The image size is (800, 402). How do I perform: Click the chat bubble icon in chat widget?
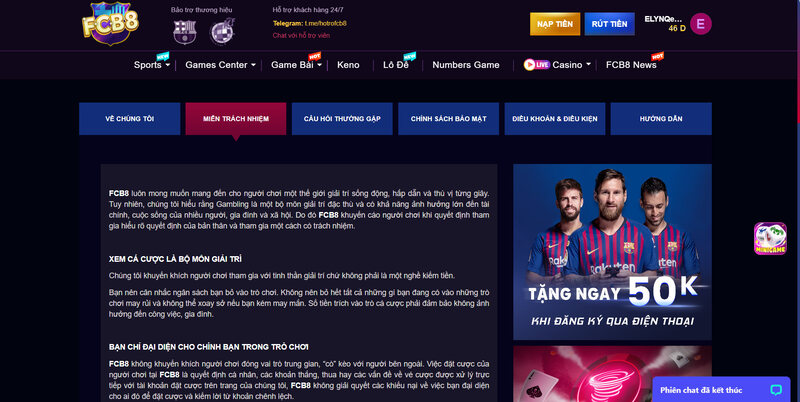coord(776,390)
